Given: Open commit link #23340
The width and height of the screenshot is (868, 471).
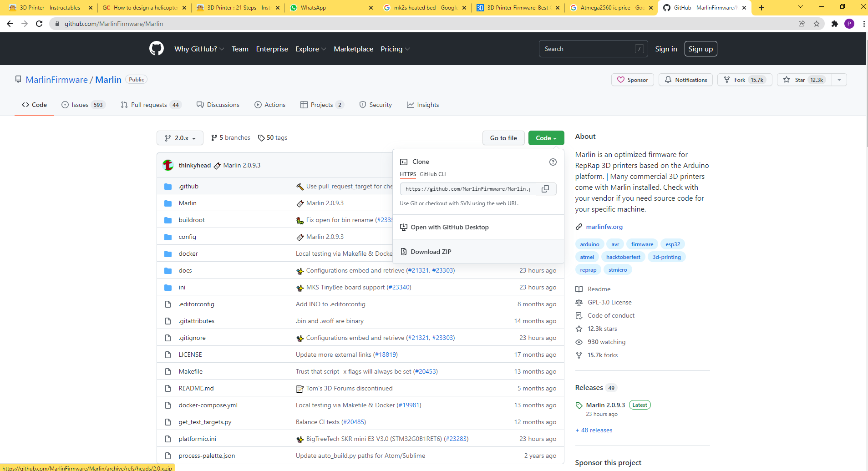Looking at the screenshot, I should pyautogui.click(x=399, y=287).
